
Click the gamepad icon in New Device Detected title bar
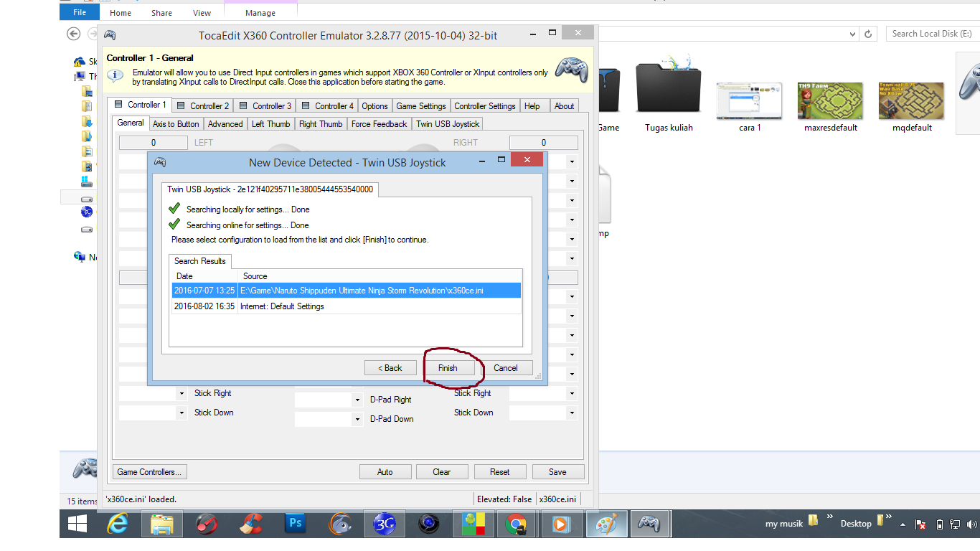click(160, 162)
